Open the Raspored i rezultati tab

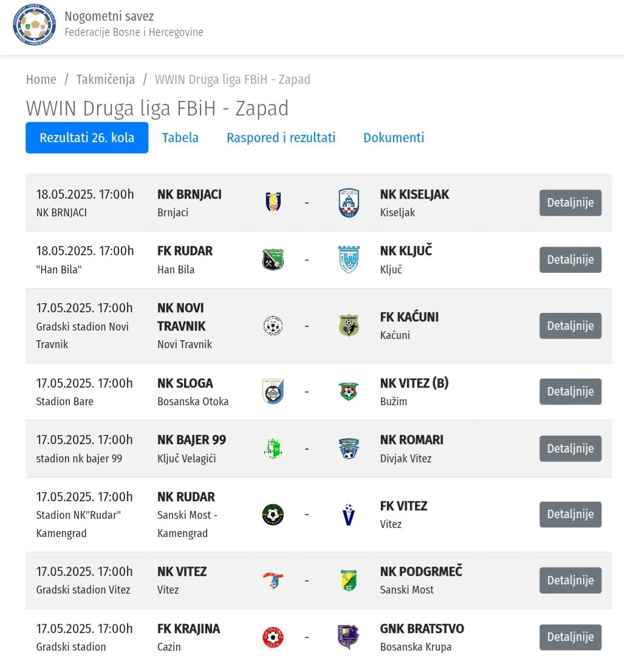(281, 137)
